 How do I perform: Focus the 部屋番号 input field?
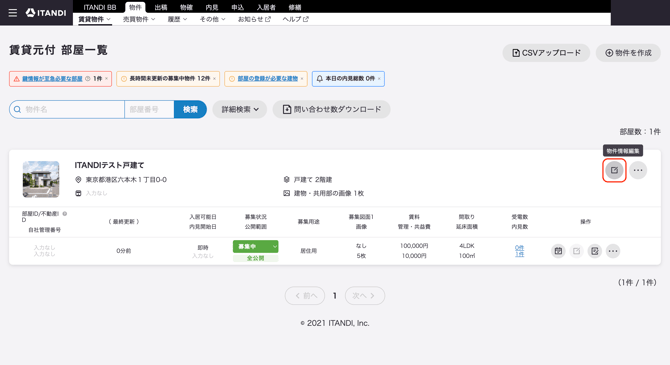[149, 109]
